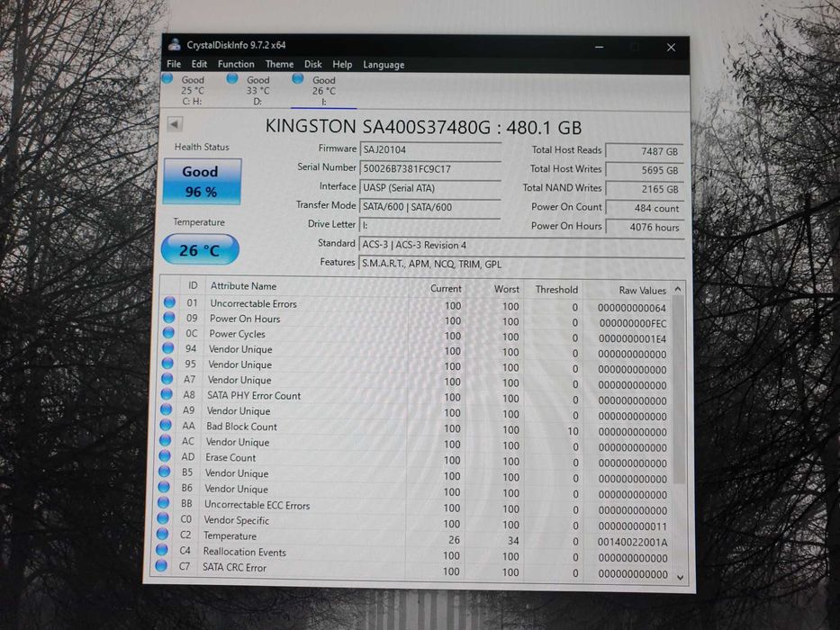Click the status icon for Power On Hours row

pos(168,317)
